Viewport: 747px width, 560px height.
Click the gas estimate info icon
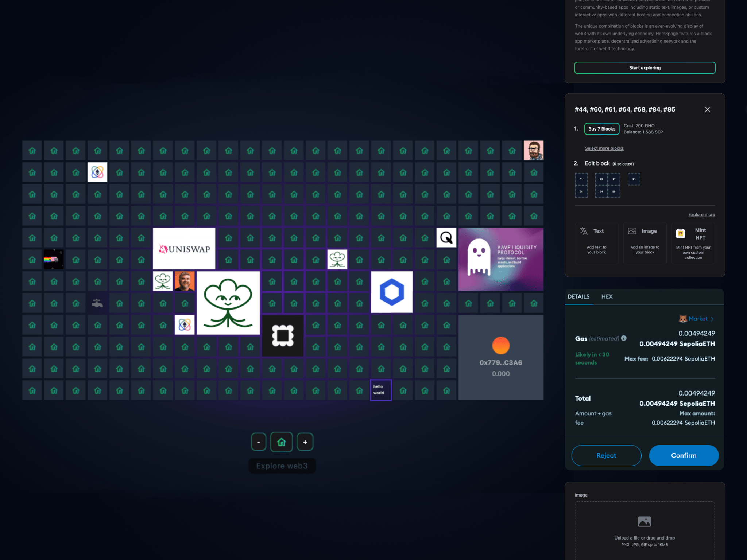tap(624, 338)
